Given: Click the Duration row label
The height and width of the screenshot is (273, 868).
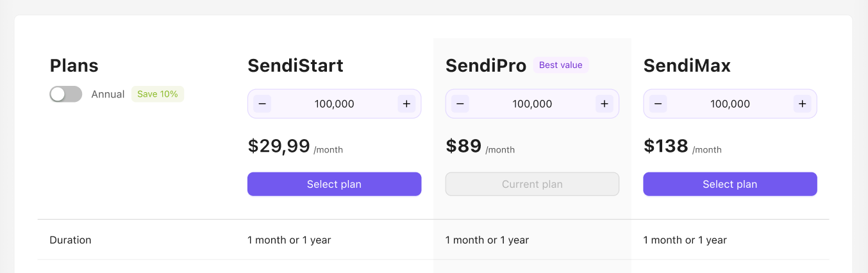Looking at the screenshot, I should click(x=71, y=240).
